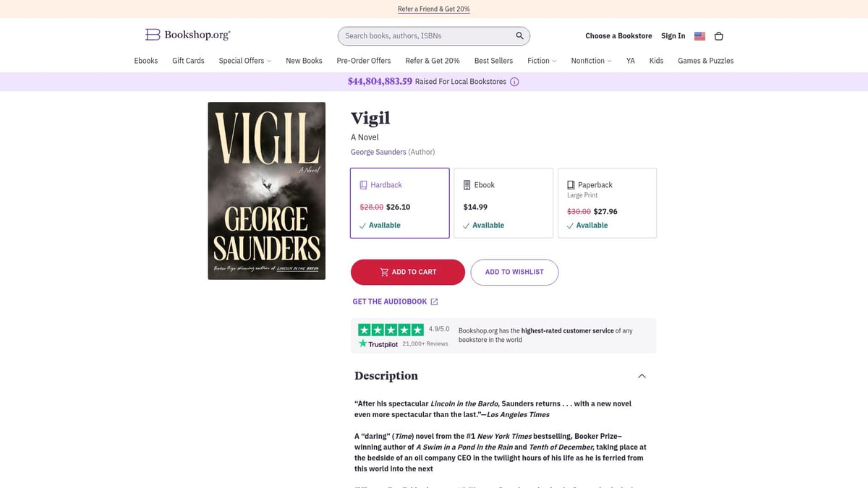Click the search magnifier icon
868x488 pixels.
point(519,35)
